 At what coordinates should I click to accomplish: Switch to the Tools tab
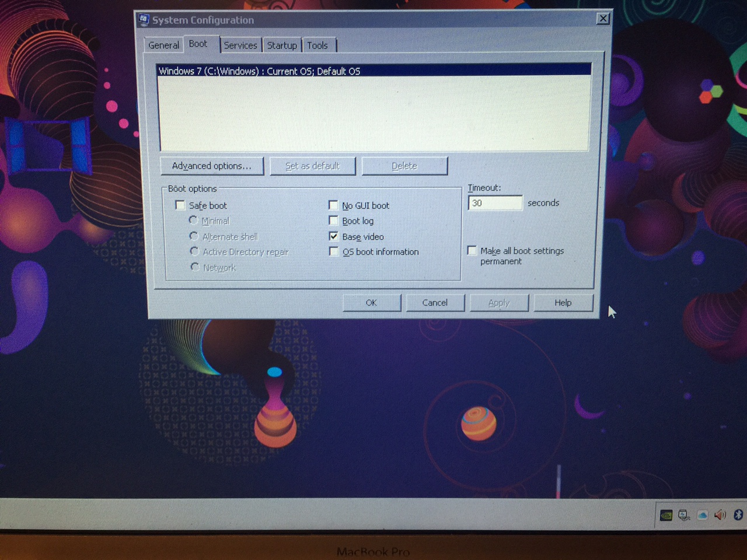point(317,45)
